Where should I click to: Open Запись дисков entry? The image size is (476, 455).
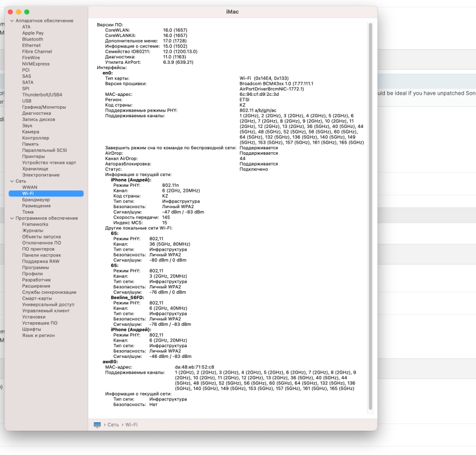click(39, 120)
